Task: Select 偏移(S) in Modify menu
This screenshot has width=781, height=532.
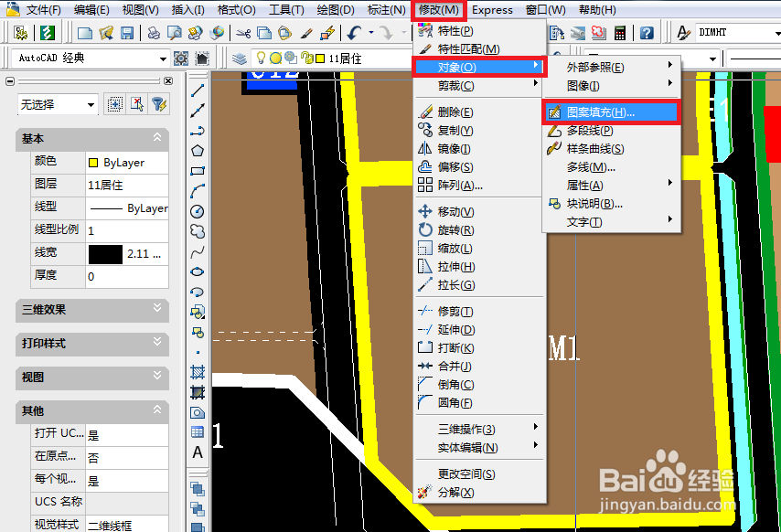Action: point(479,167)
